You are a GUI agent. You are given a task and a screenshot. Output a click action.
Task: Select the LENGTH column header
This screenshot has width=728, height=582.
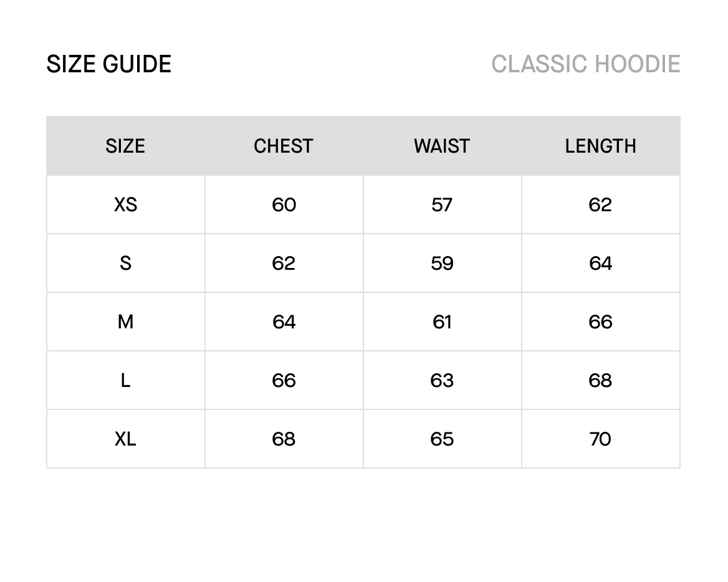(x=600, y=146)
